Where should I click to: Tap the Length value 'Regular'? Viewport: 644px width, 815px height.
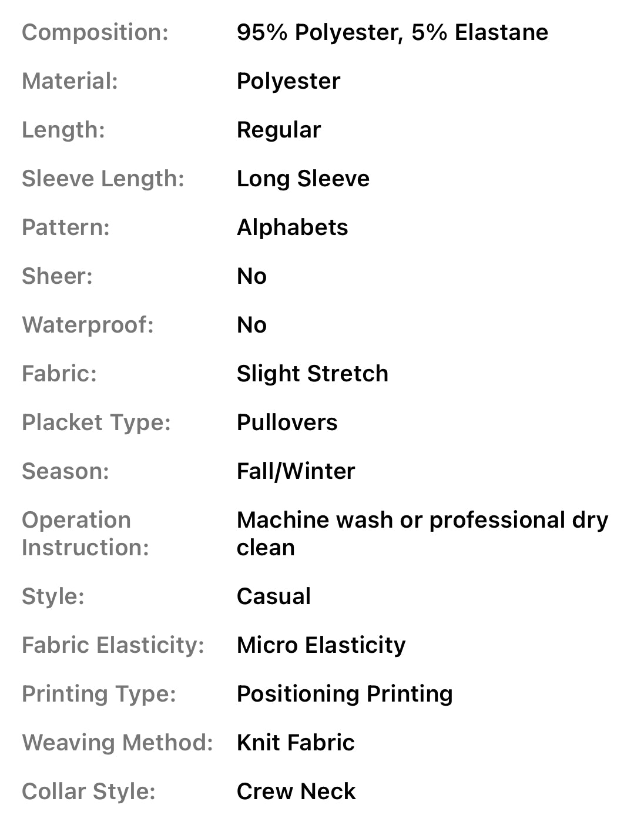click(x=279, y=130)
